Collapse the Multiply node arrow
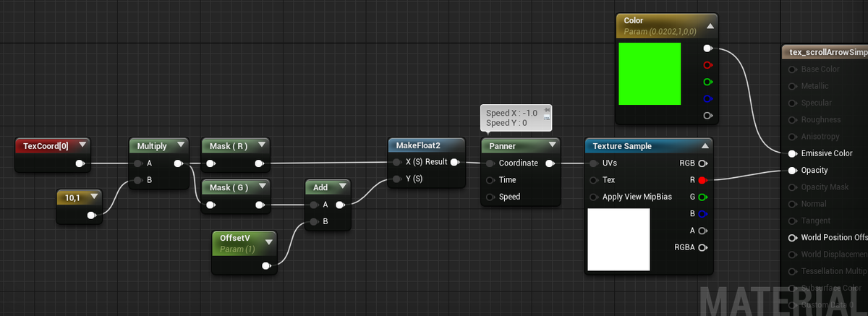Viewport: 868px width, 316px height. (x=180, y=145)
